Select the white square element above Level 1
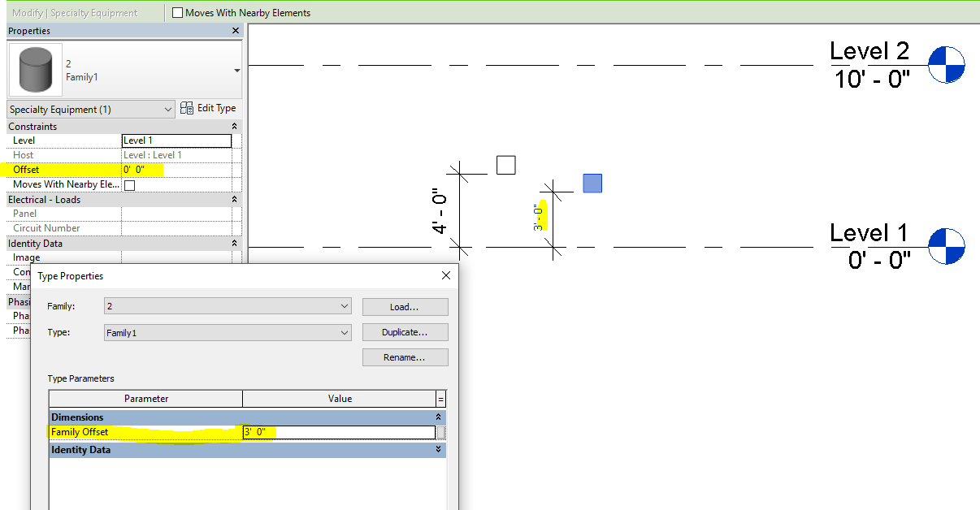Viewport: 980px width, 510px height. (x=505, y=164)
